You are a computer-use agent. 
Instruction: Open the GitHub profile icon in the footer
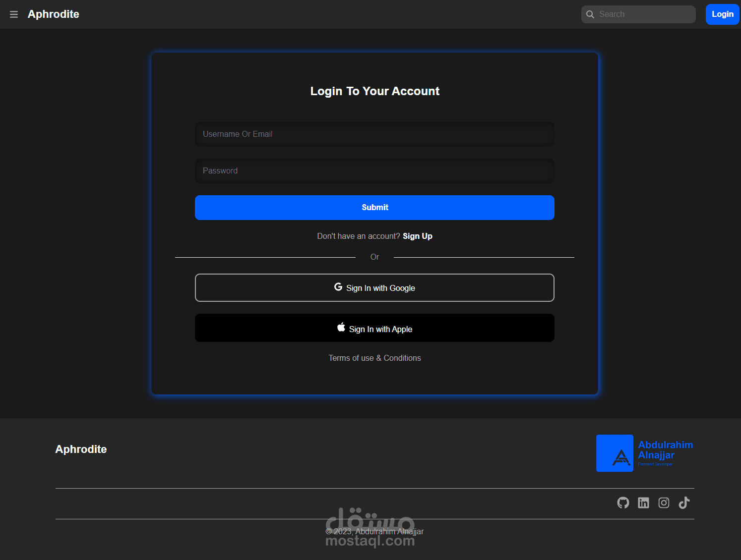point(623,503)
